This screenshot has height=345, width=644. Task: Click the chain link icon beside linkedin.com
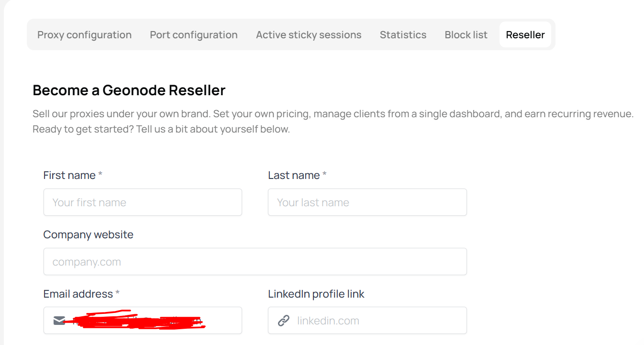click(x=284, y=321)
